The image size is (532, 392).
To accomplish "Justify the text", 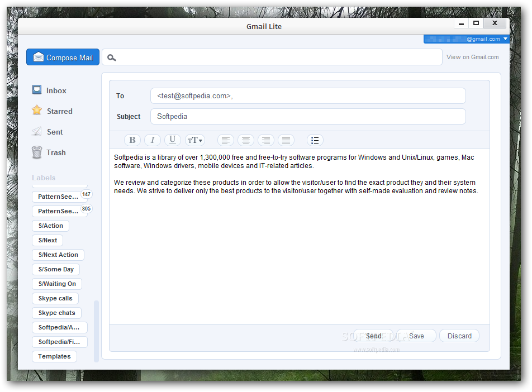I will tap(286, 140).
